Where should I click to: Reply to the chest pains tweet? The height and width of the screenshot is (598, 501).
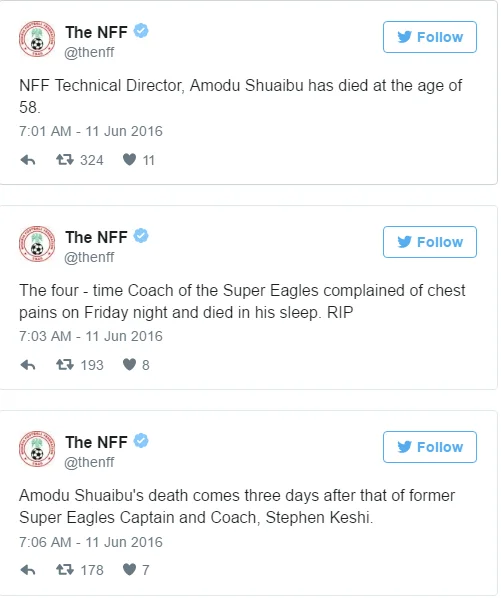(28, 366)
